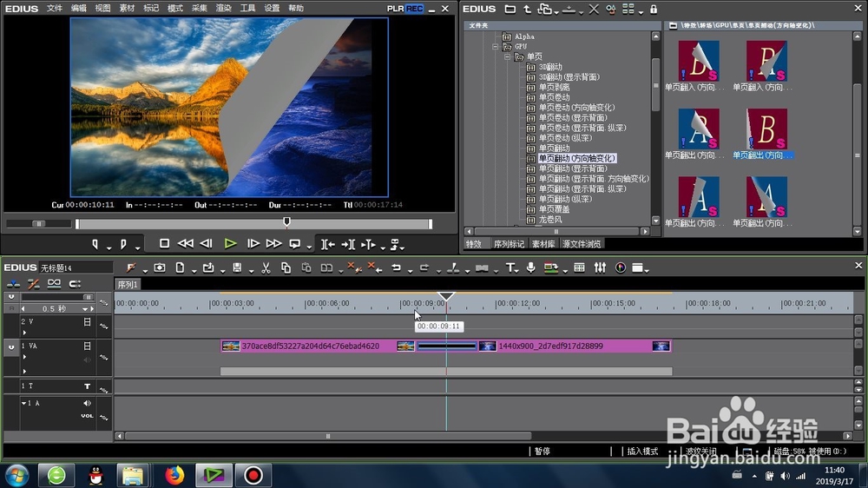Click the Cut scissors icon in timeline toolbar
868x488 pixels.
coord(266,268)
